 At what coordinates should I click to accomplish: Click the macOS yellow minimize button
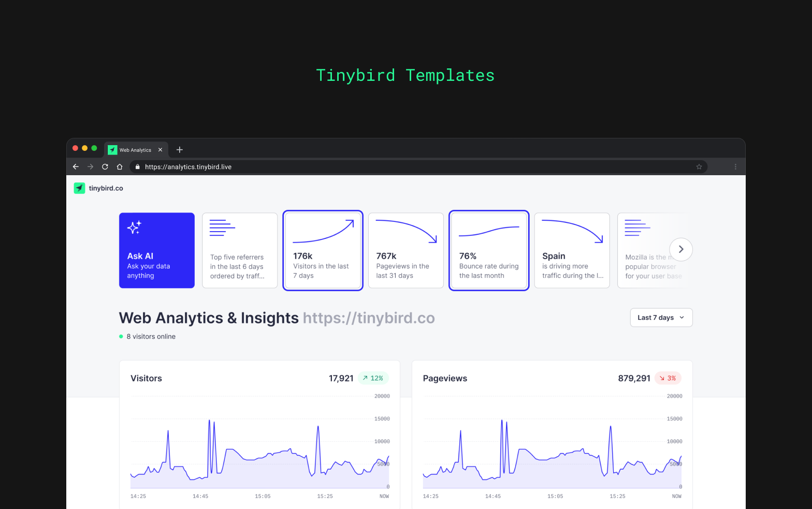coord(85,148)
